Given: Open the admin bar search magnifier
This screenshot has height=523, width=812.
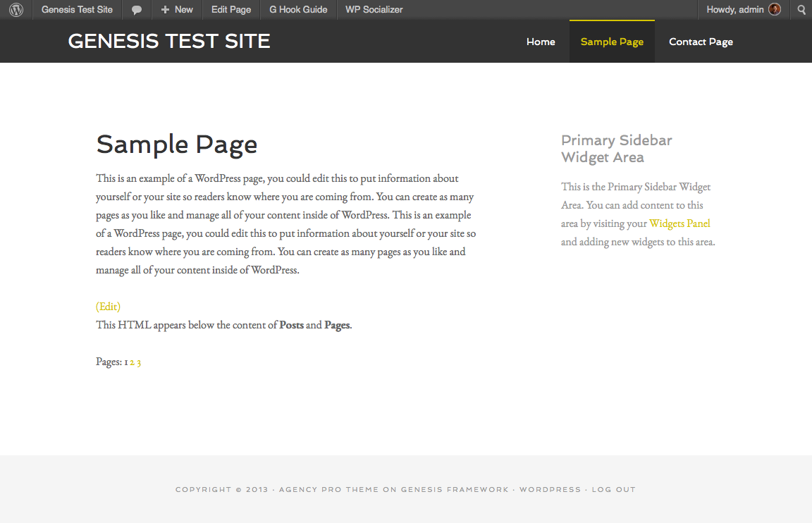Looking at the screenshot, I should pos(801,10).
